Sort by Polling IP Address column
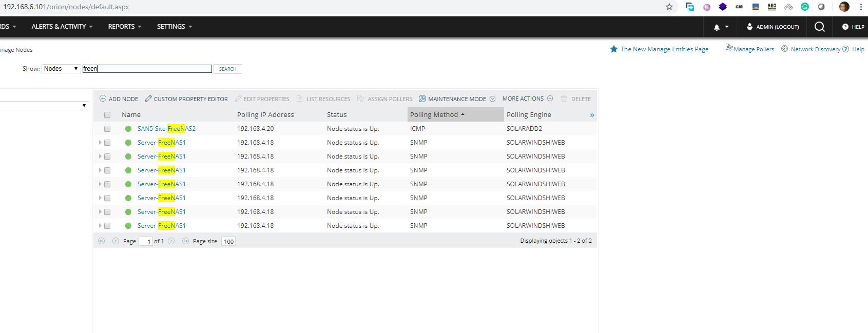Screen dimensions: 868x333 265,114
